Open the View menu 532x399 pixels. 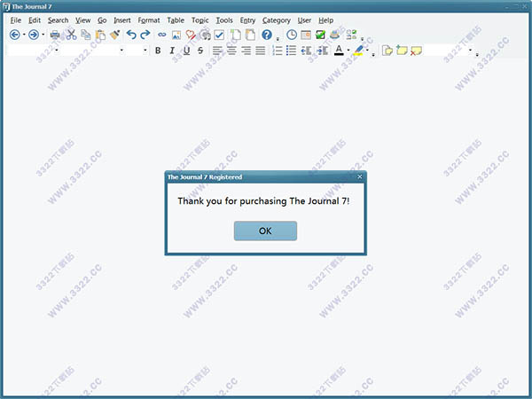point(82,20)
